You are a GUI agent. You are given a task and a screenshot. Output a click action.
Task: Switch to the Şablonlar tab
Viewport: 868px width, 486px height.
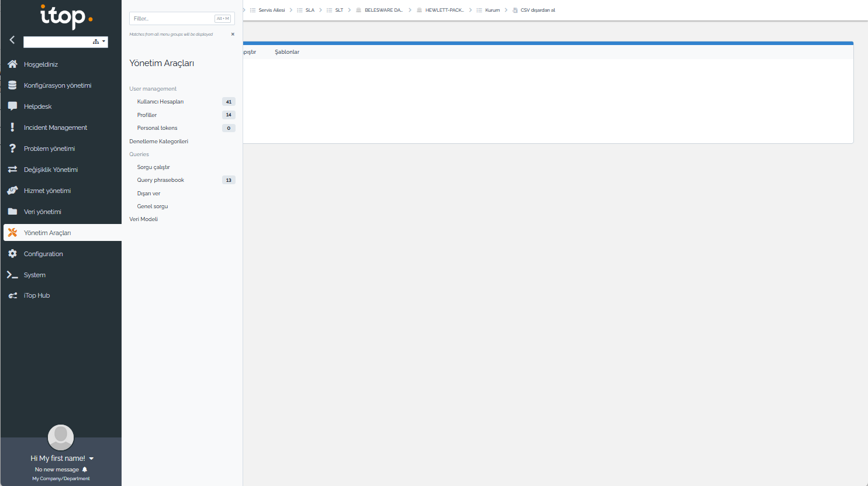[287, 52]
